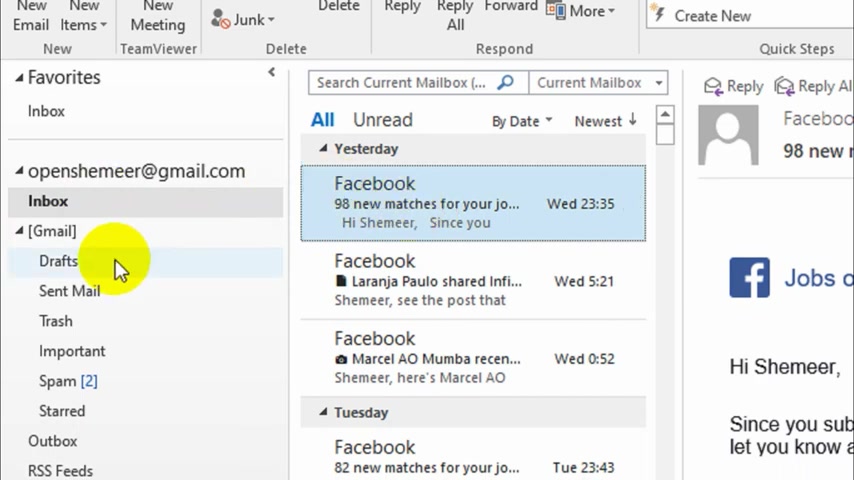Click the sender avatar picture in the reading pane
Screen dimensions: 854x480
(x=728, y=135)
